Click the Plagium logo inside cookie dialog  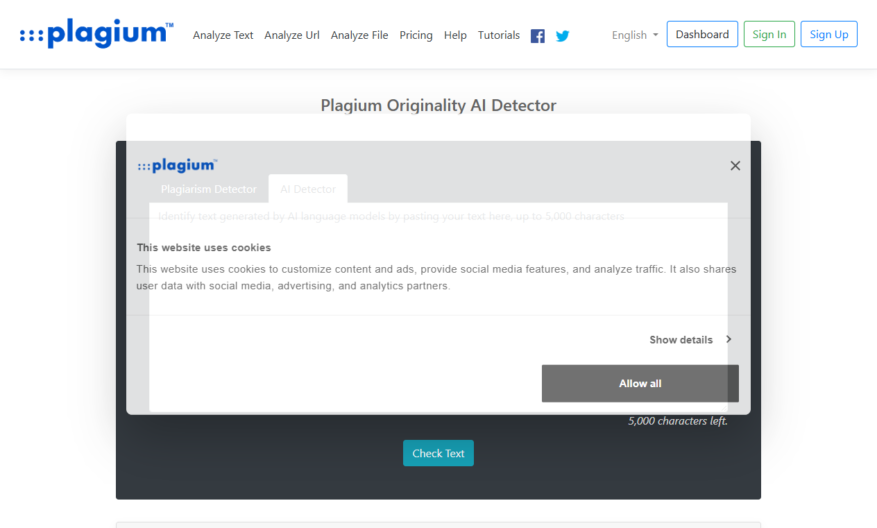[x=177, y=165]
